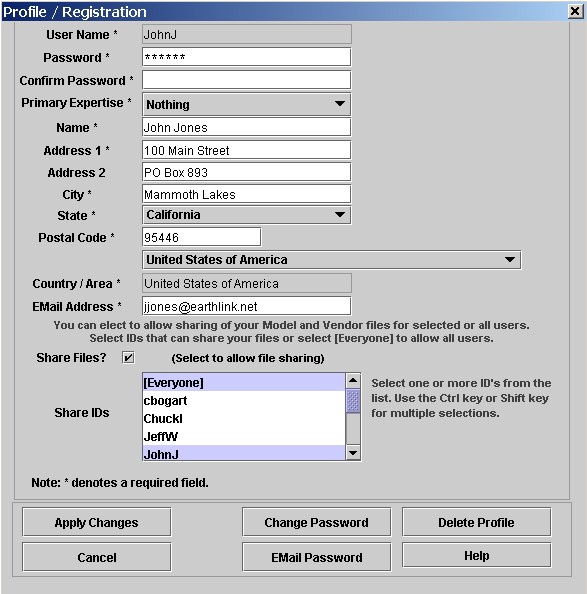Click the Confirm Password input field

click(247, 80)
